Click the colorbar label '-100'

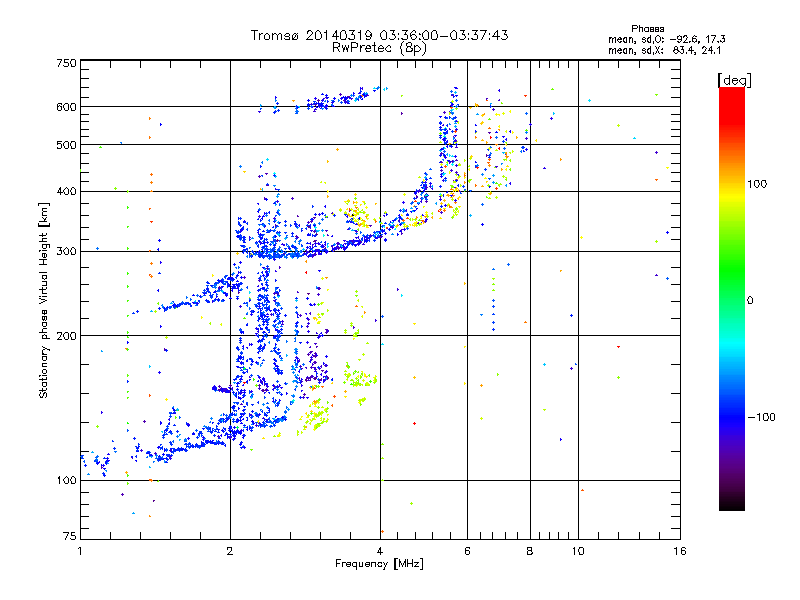[x=761, y=417]
